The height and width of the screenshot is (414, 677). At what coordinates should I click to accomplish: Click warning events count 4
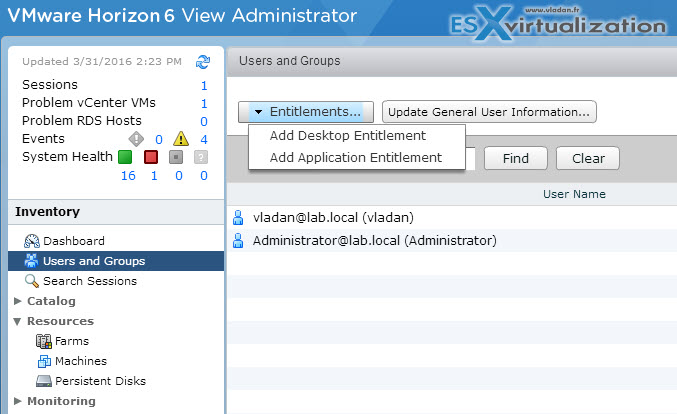(x=204, y=139)
